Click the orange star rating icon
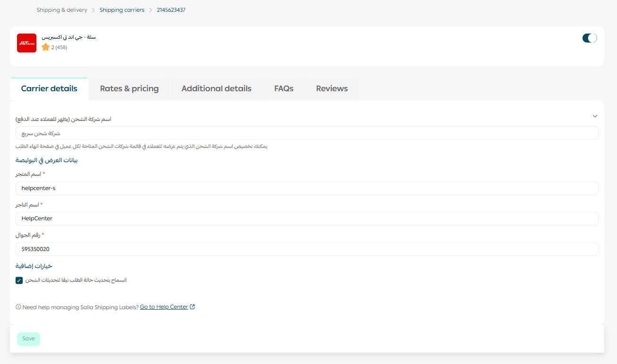 45,47
